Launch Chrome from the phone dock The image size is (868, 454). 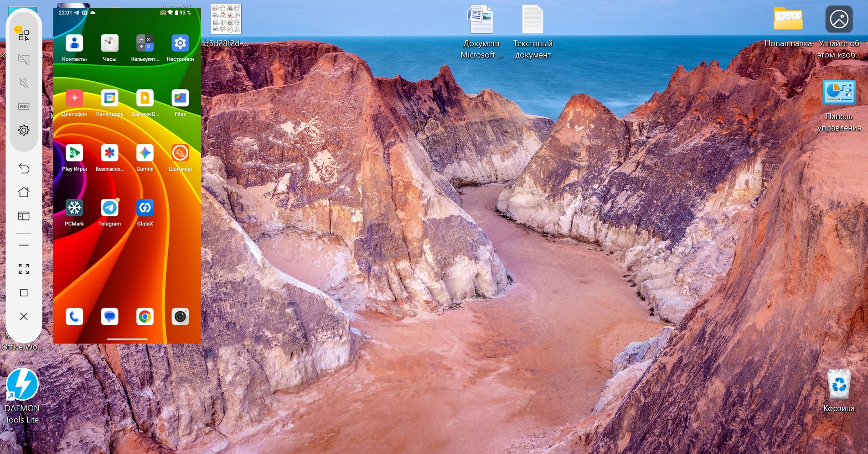point(145,317)
